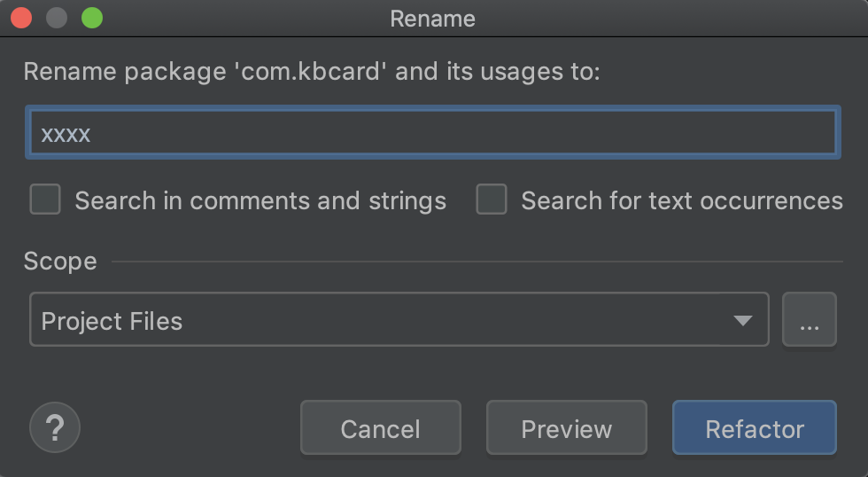Click the red close window button
The image size is (868, 477).
point(21,18)
